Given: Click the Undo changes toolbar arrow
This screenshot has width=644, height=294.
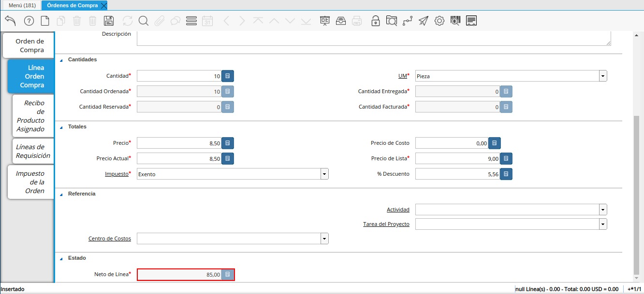Looking at the screenshot, I should coord(11,21).
